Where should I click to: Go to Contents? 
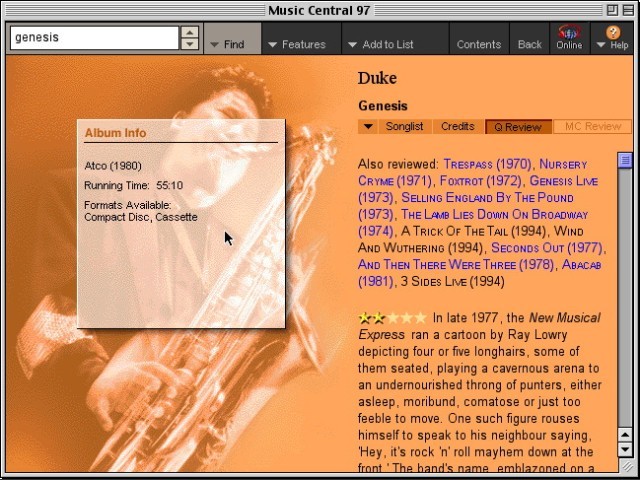479,38
